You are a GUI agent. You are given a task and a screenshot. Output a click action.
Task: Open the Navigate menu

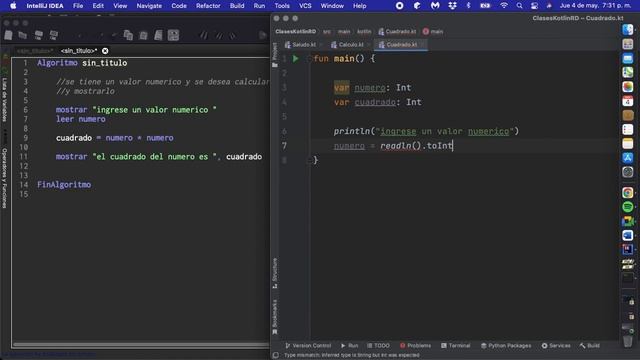click(149, 6)
